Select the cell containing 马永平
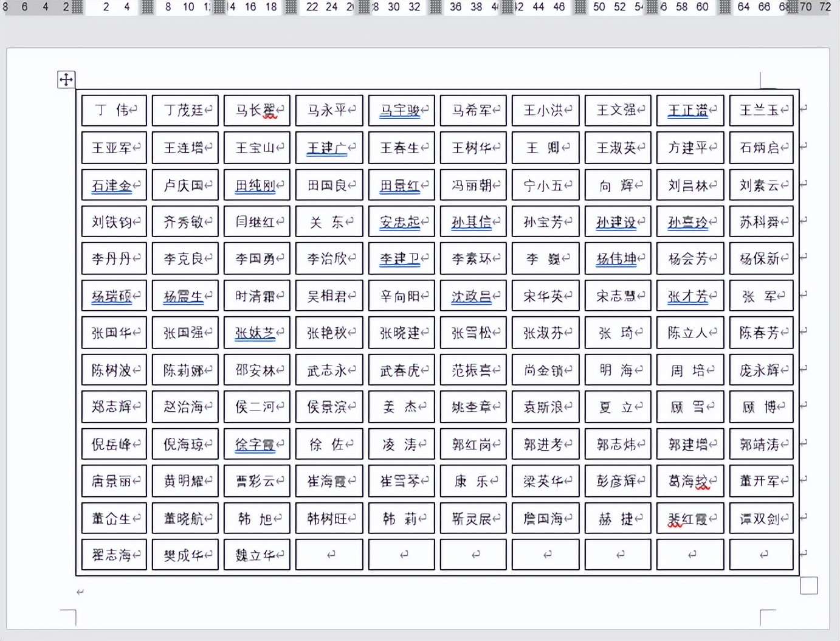The width and height of the screenshot is (840, 641). pyautogui.click(x=329, y=110)
